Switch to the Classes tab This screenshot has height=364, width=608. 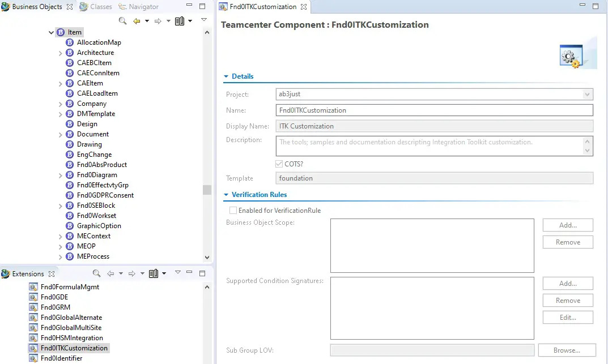[x=96, y=7]
